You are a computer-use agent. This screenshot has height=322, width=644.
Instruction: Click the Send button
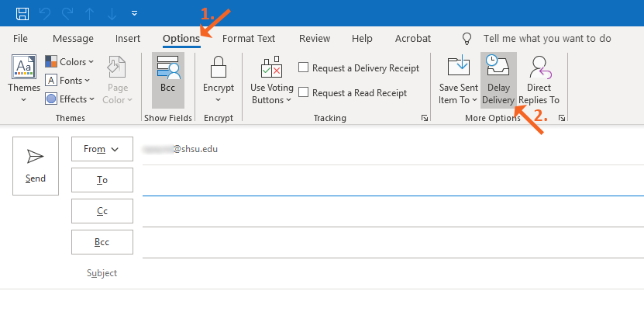point(36,165)
